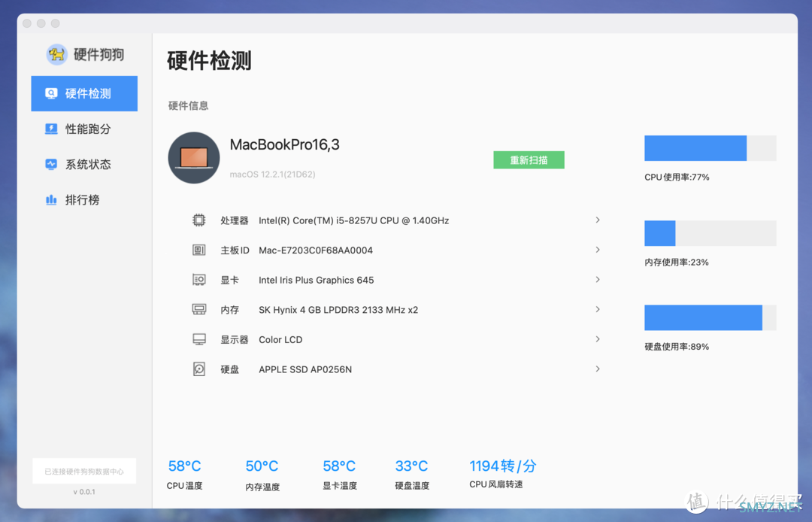Expand the 处理器 row chevron

click(x=598, y=220)
